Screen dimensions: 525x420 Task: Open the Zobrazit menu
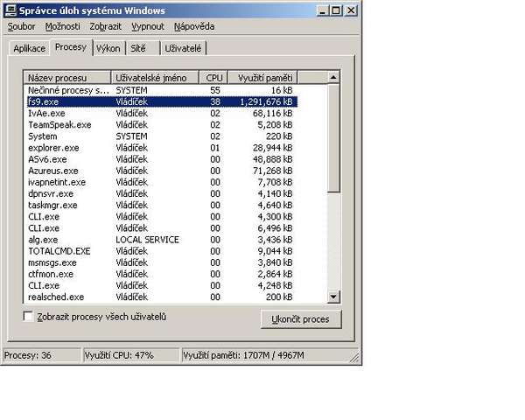click(x=106, y=26)
